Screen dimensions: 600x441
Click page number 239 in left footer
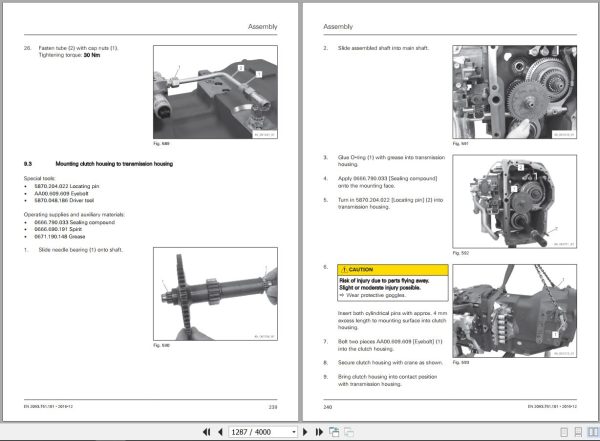(273, 407)
